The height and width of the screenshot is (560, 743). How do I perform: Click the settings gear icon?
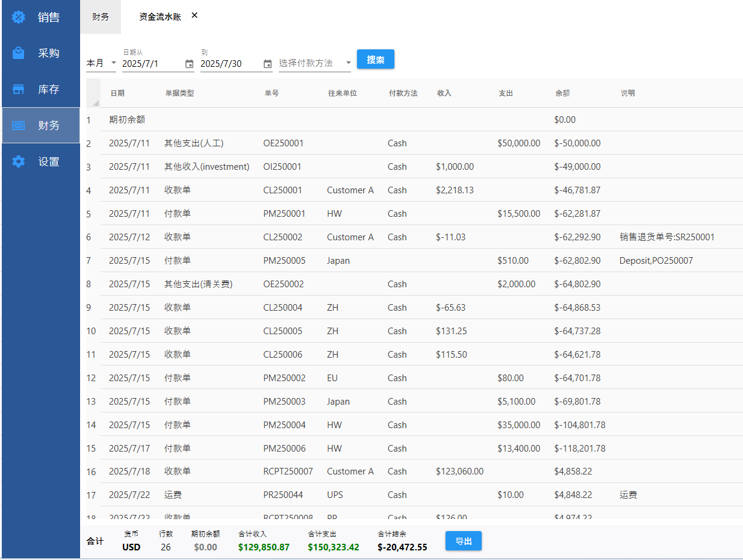click(19, 161)
